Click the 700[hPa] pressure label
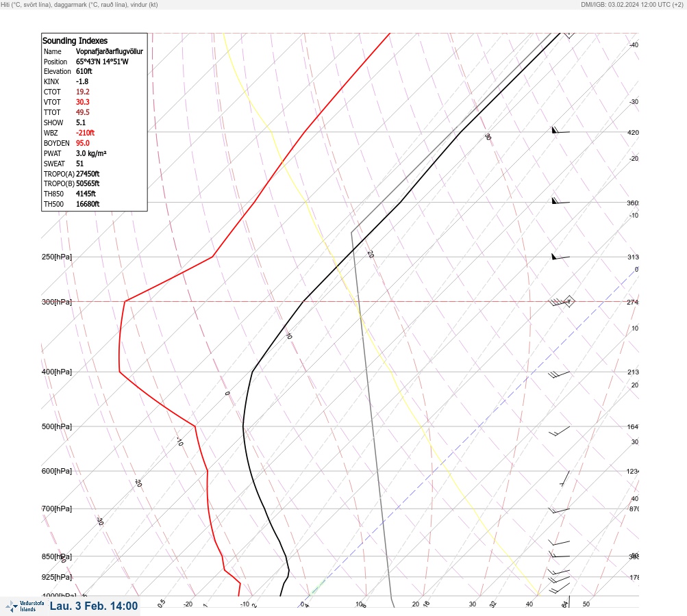Screen dimensions: 687x616 [57, 509]
